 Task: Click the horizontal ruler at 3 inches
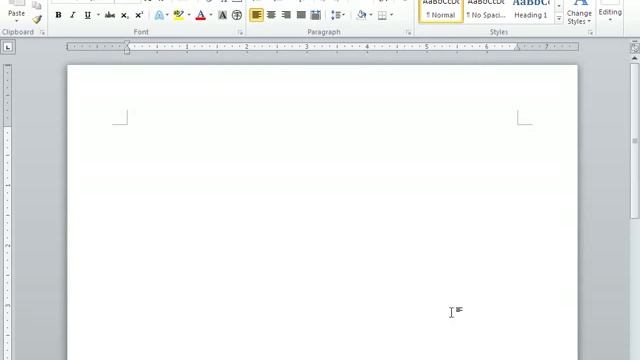[307, 47]
